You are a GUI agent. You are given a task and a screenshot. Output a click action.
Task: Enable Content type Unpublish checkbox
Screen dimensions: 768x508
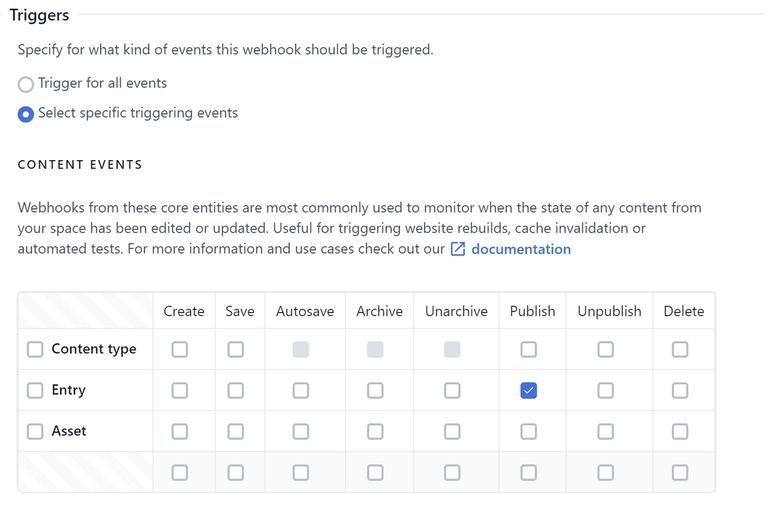606,349
